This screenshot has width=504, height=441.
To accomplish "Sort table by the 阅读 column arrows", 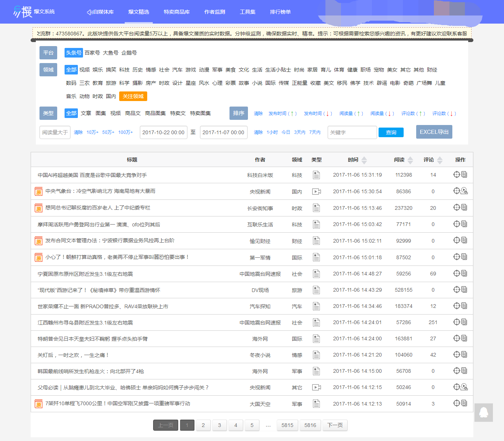I will tap(410, 160).
